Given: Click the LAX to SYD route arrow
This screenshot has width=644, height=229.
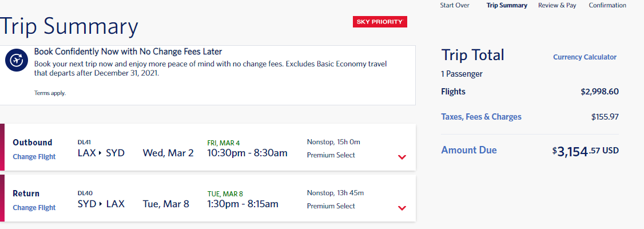Looking at the screenshot, I should click(x=100, y=153).
